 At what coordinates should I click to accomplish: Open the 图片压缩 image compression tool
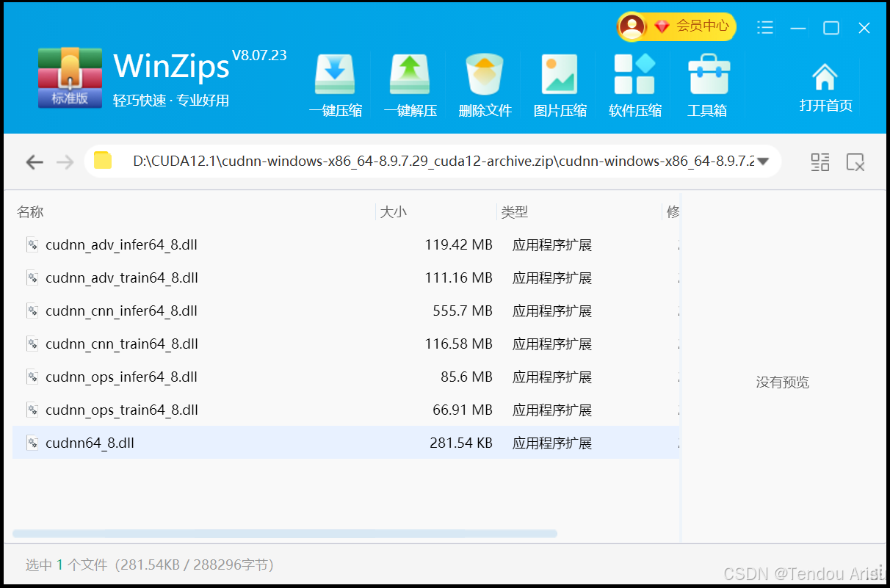(x=560, y=84)
